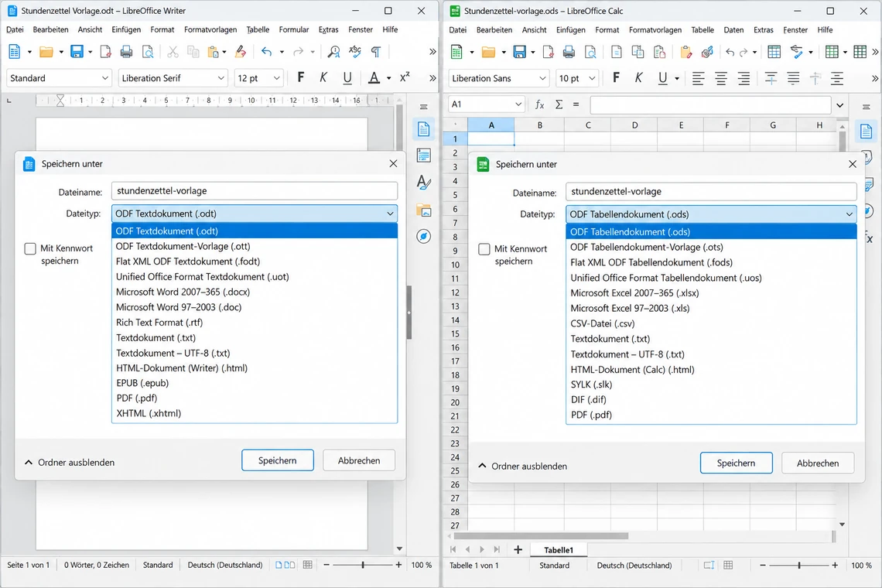Open the Name Box A1 dropdown in Calc
Viewport: 882px width, 588px height.
pos(518,104)
